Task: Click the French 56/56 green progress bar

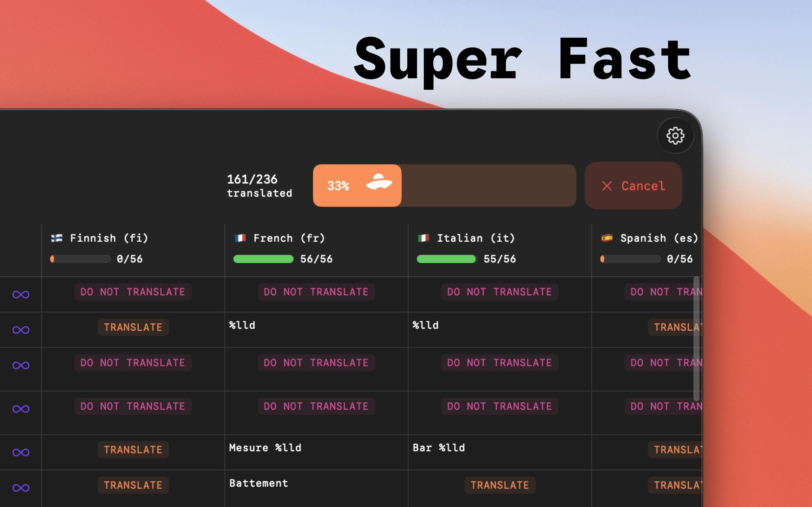Action: click(263, 259)
